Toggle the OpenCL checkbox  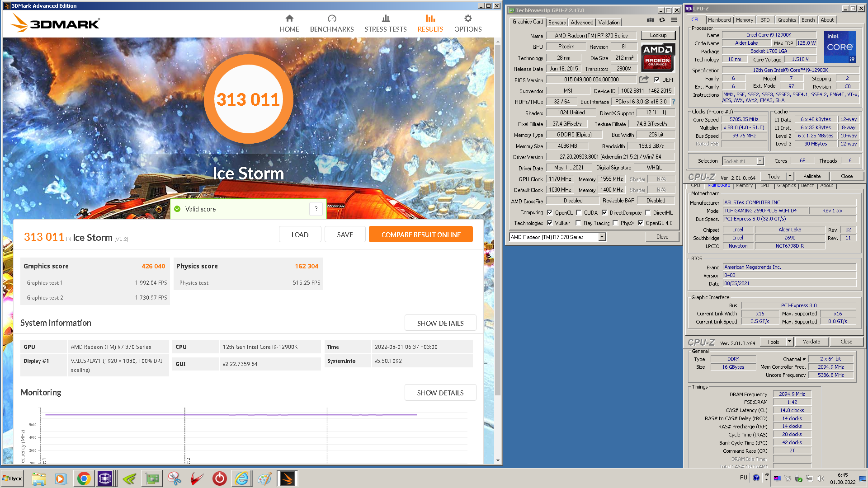click(550, 213)
